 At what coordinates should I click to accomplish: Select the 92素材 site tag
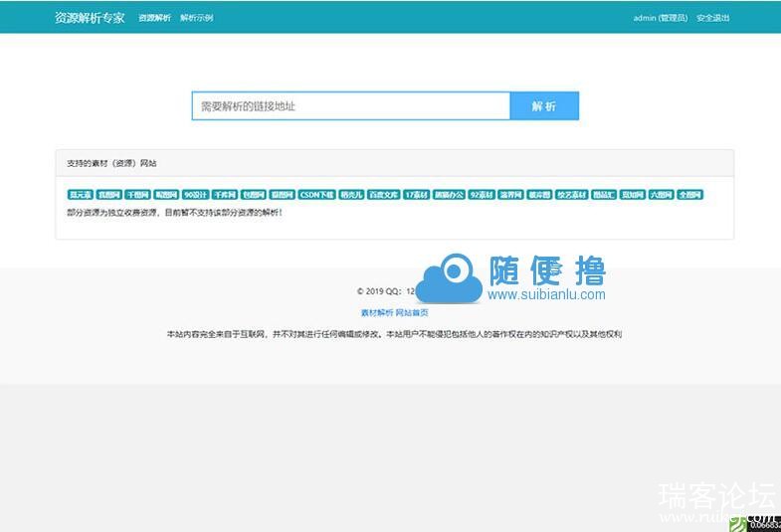(x=482, y=195)
